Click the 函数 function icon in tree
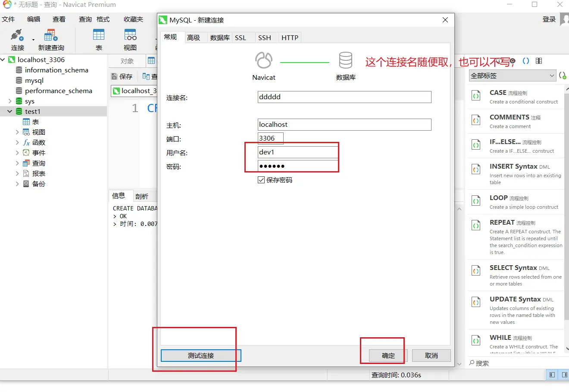 (26, 142)
